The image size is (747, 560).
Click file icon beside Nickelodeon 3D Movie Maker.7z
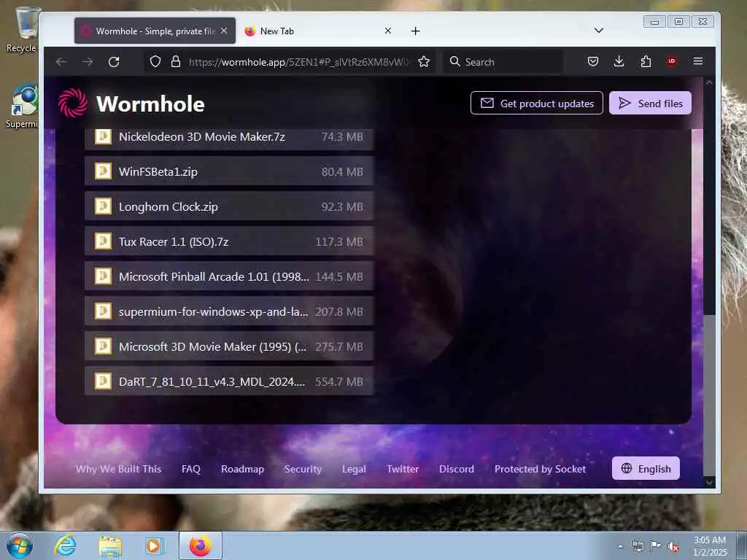(x=103, y=136)
